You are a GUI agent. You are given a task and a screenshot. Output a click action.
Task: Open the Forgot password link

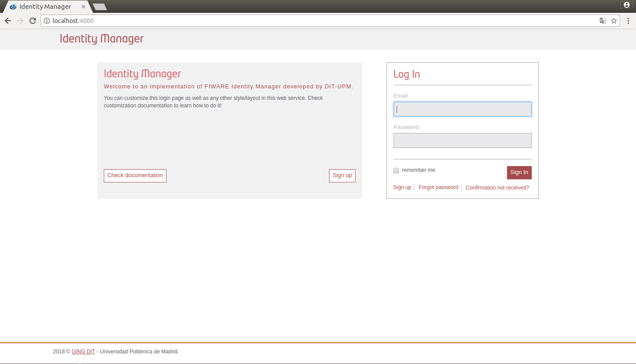click(439, 187)
